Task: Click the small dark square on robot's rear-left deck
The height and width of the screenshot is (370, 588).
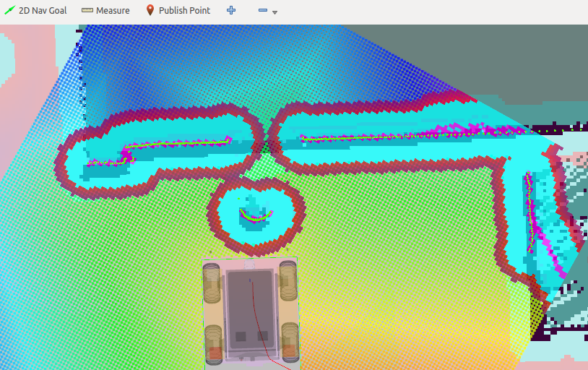Action: point(239,336)
